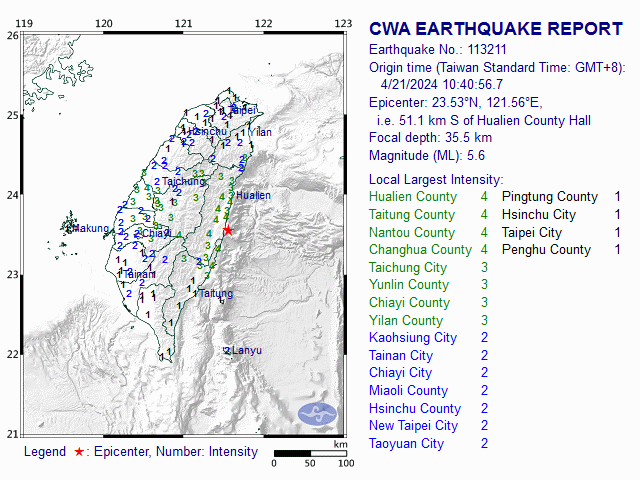Click the Taitung city label on the map
This screenshot has height=480, width=640.
coord(215,294)
